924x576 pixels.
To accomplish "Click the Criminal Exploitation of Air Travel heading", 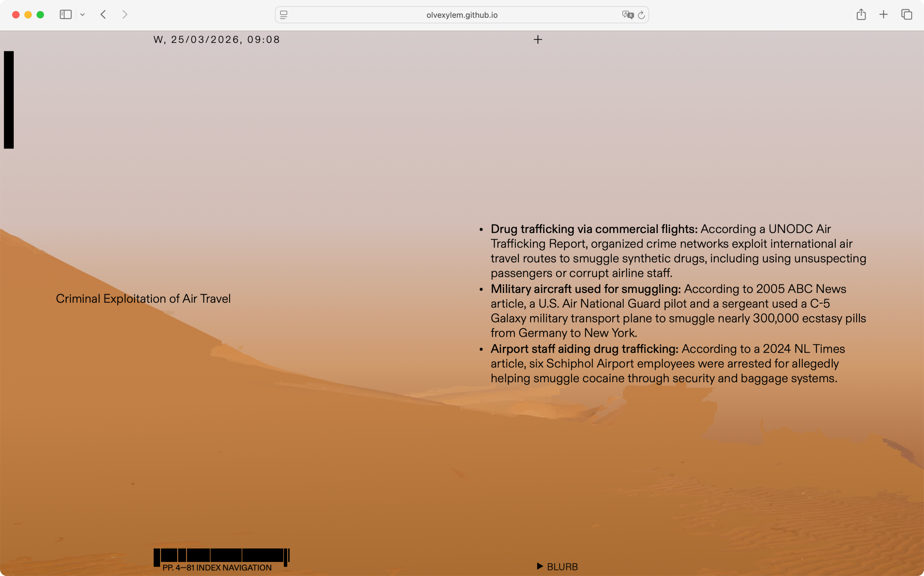I will (143, 299).
